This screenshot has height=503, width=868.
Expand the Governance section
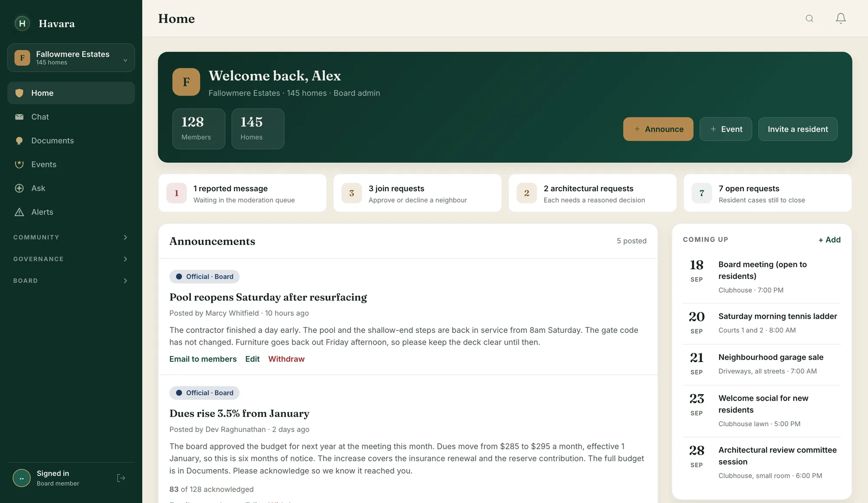coord(71,259)
